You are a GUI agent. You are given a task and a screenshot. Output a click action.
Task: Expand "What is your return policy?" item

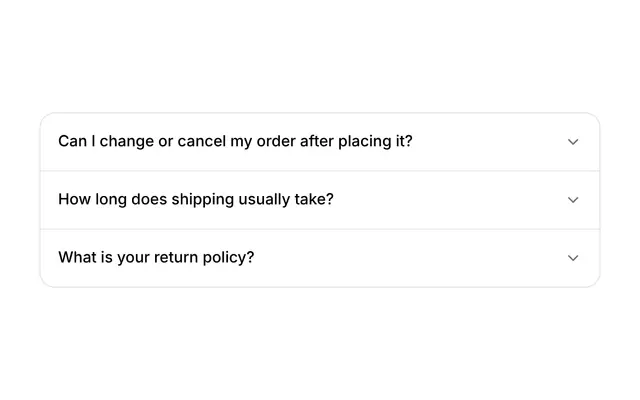(320, 258)
